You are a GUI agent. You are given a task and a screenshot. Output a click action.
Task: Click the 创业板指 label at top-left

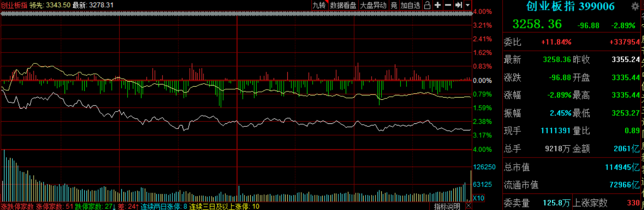point(14,5)
